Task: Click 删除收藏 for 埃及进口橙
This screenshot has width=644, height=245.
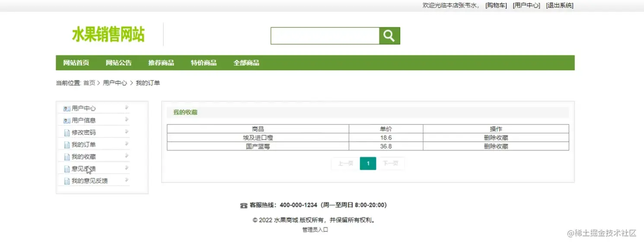Action: [496, 138]
